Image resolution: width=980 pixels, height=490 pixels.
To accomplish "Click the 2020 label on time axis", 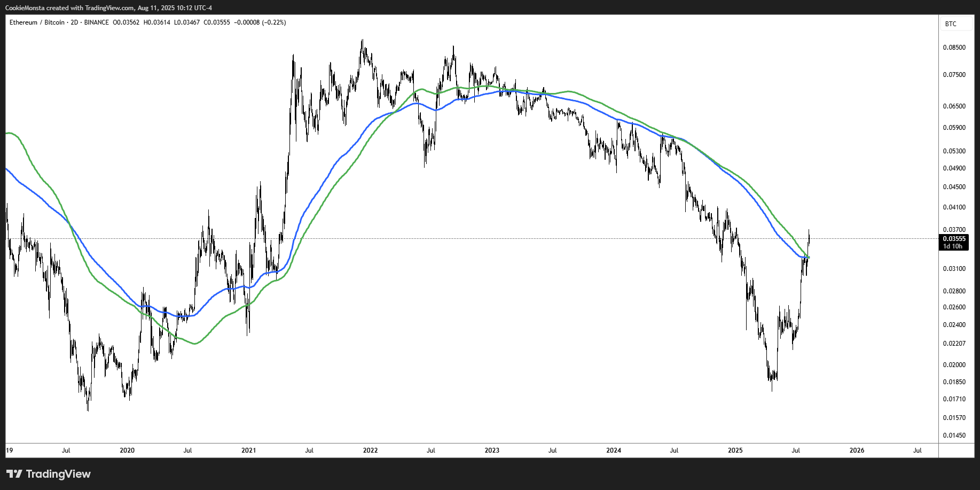I will 127,450.
